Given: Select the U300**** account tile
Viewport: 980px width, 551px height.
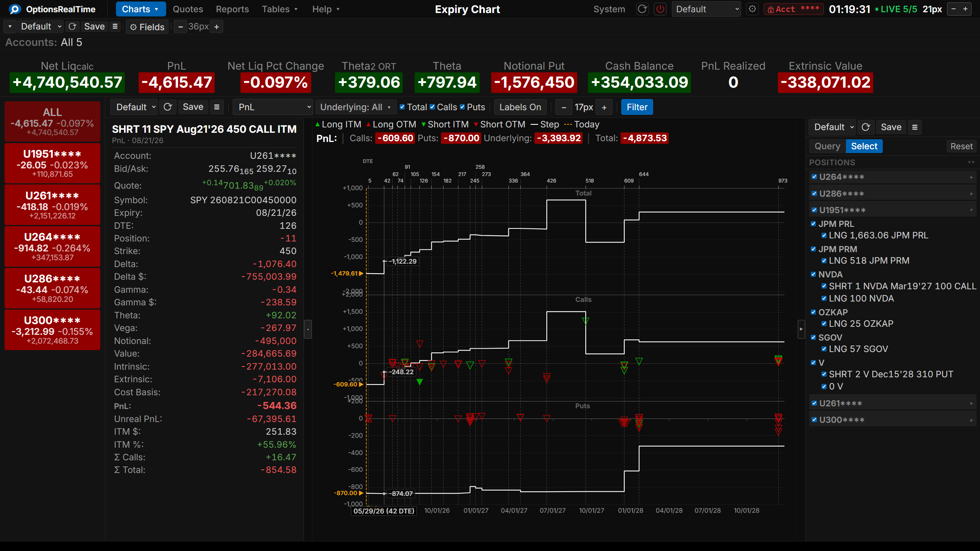Looking at the screenshot, I should [52, 330].
